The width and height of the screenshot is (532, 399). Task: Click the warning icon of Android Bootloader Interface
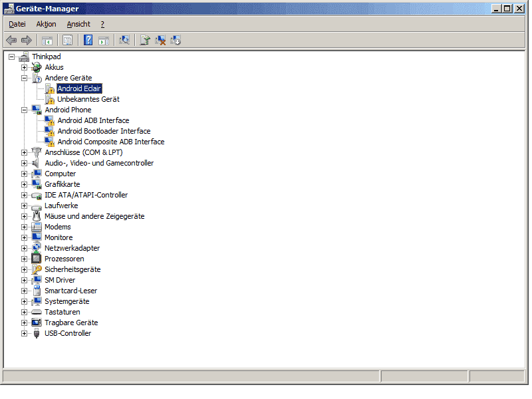(49, 131)
